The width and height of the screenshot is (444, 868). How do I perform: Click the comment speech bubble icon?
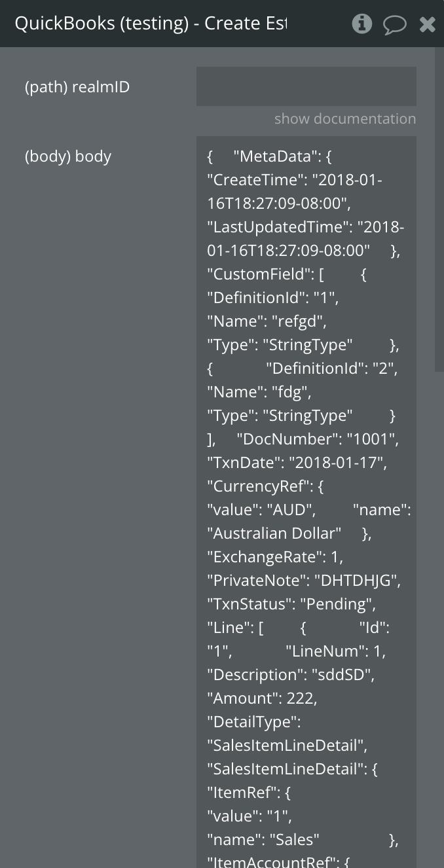[x=394, y=25]
